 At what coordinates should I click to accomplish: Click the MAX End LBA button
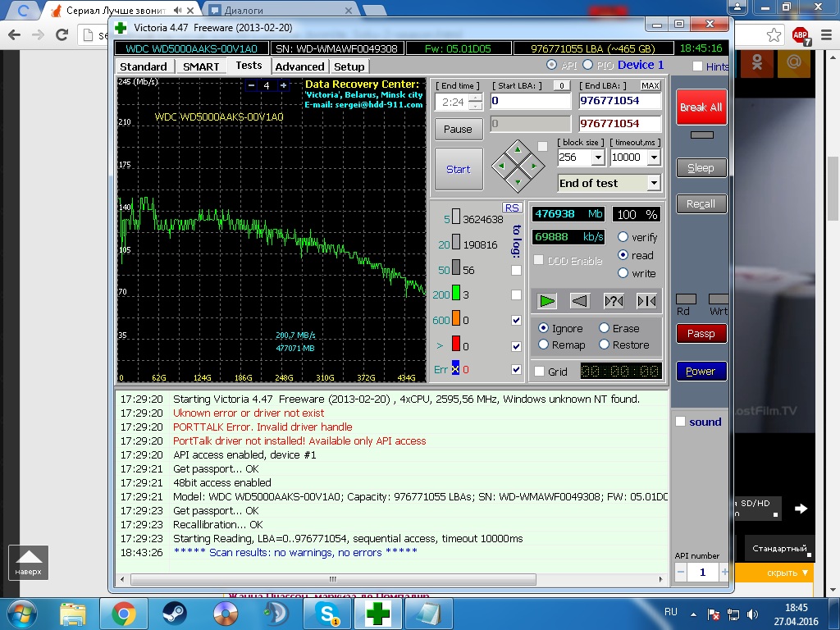click(650, 85)
